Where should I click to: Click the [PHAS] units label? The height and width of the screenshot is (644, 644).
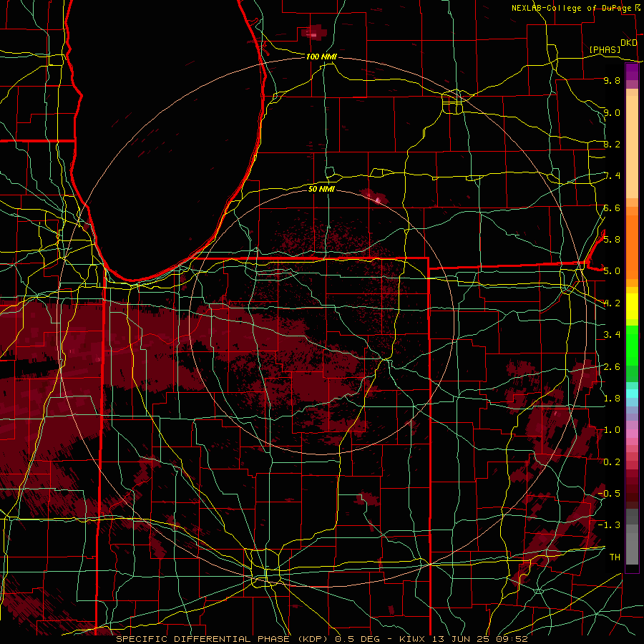(605, 50)
